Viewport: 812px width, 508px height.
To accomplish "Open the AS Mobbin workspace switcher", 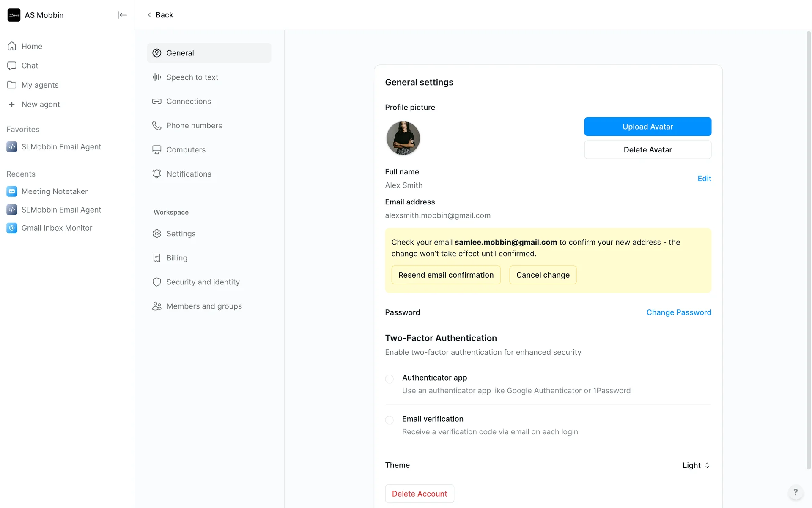I will (x=36, y=15).
